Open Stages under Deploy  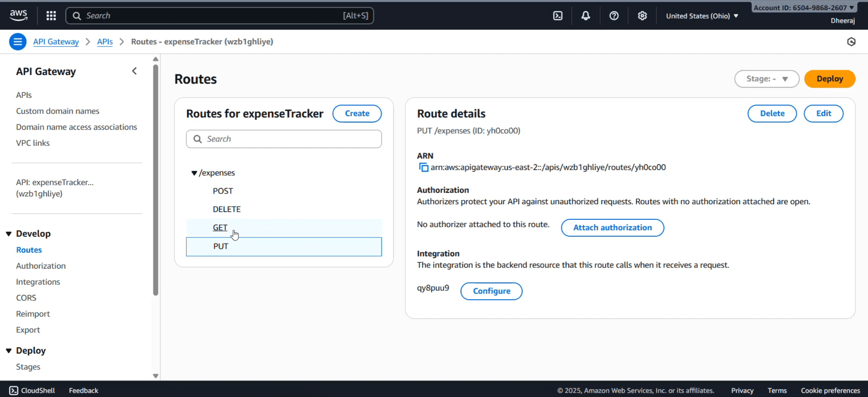(28, 367)
